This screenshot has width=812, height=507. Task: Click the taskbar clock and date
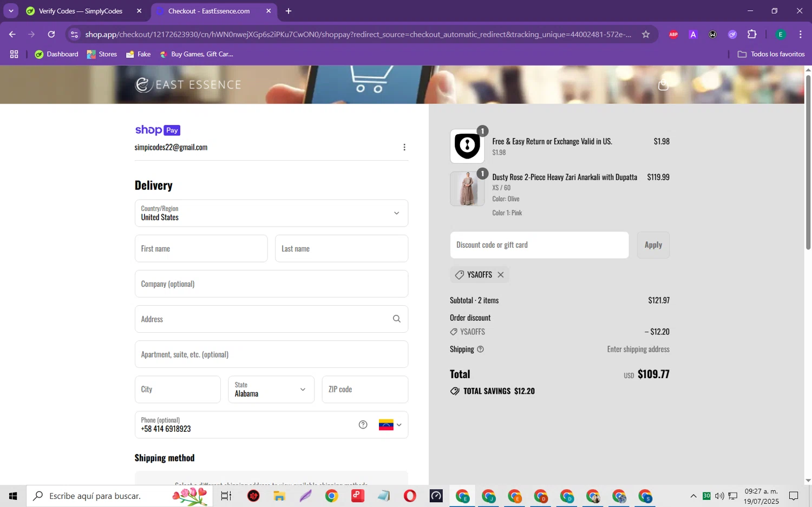761,496
